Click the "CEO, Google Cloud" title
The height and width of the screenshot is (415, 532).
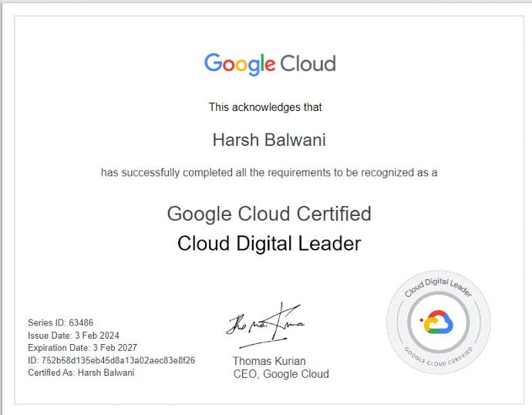click(x=281, y=374)
